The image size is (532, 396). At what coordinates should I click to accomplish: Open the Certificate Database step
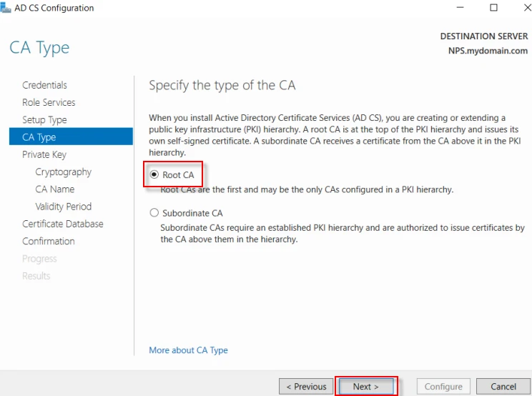point(63,224)
